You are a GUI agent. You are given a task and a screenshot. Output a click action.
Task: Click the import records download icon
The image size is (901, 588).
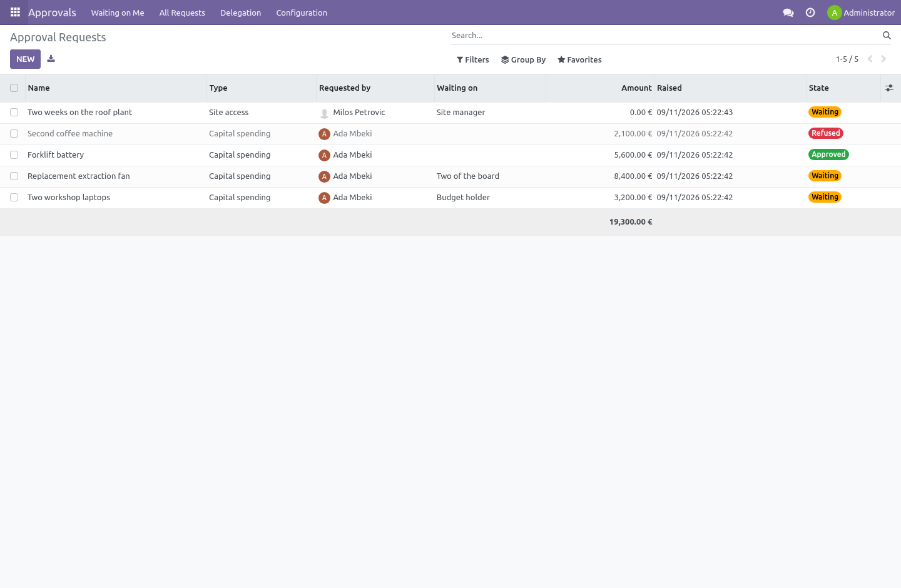point(51,59)
